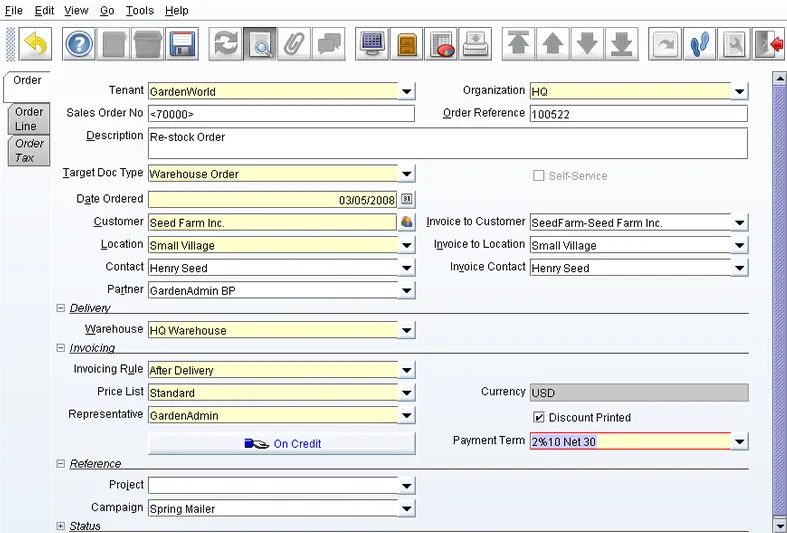The height and width of the screenshot is (533, 787).
Task: Open the paperclip Attachment icon
Action: [294, 44]
